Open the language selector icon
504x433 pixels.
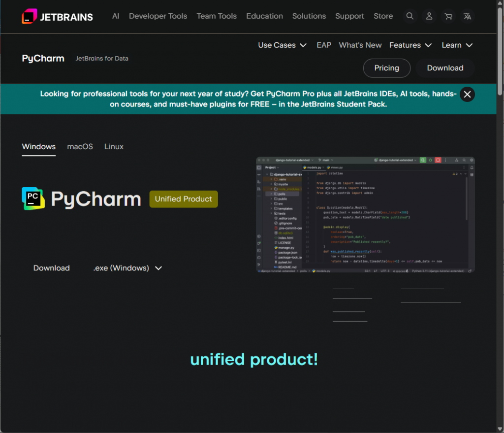(x=467, y=16)
